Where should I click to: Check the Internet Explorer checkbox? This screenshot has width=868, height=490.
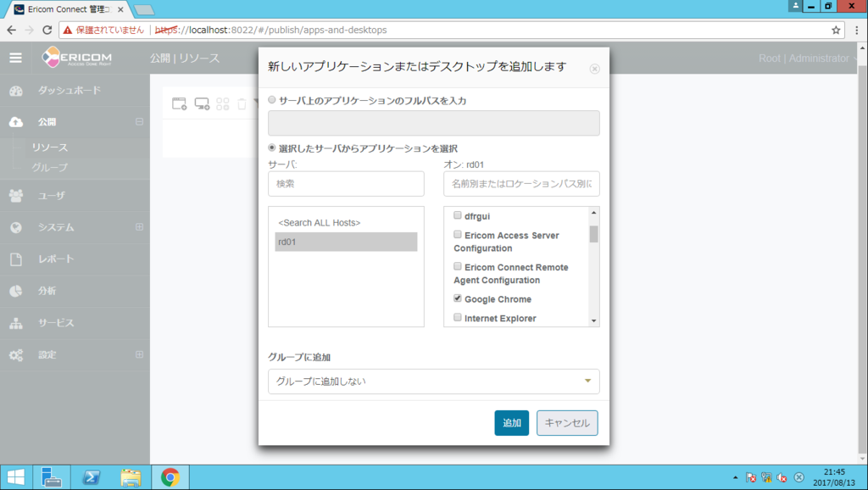(457, 317)
